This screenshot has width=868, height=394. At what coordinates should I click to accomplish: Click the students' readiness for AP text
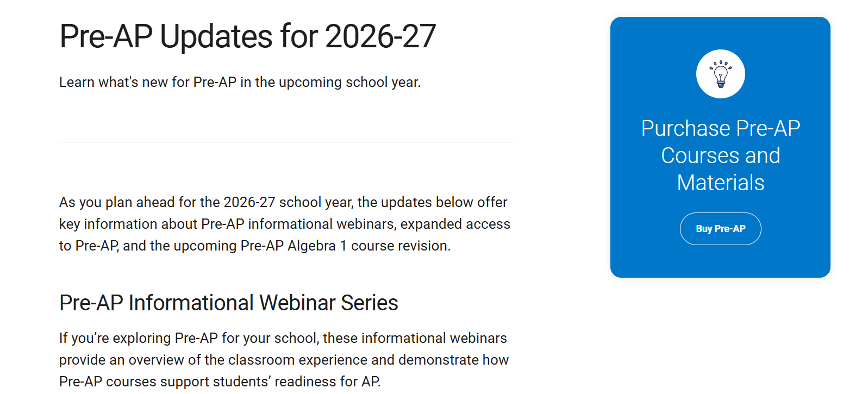tap(297, 382)
